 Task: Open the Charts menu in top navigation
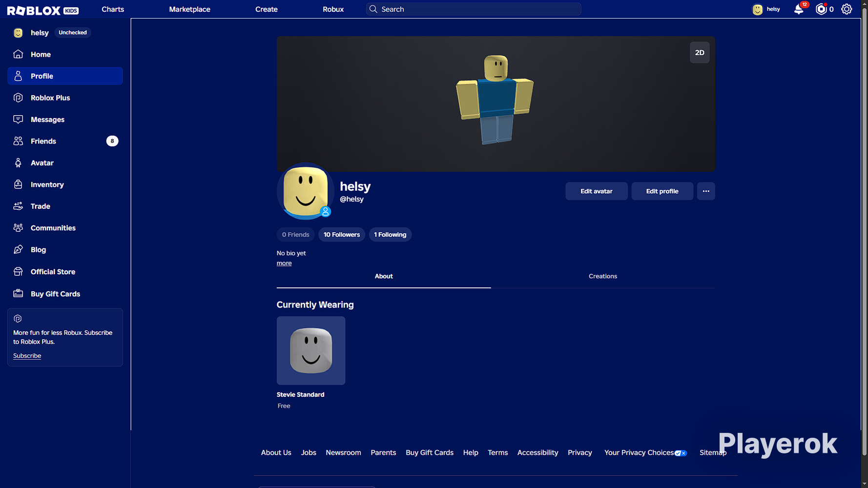click(113, 9)
